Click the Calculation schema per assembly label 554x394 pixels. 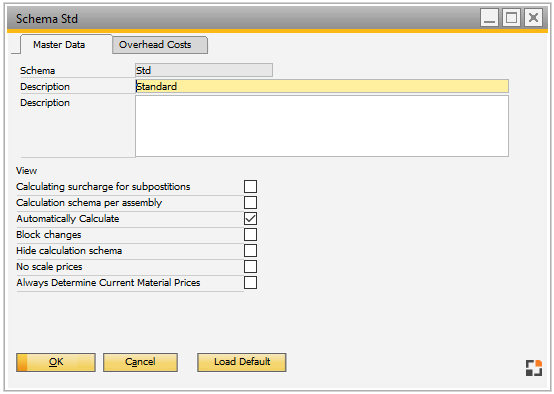(x=89, y=203)
